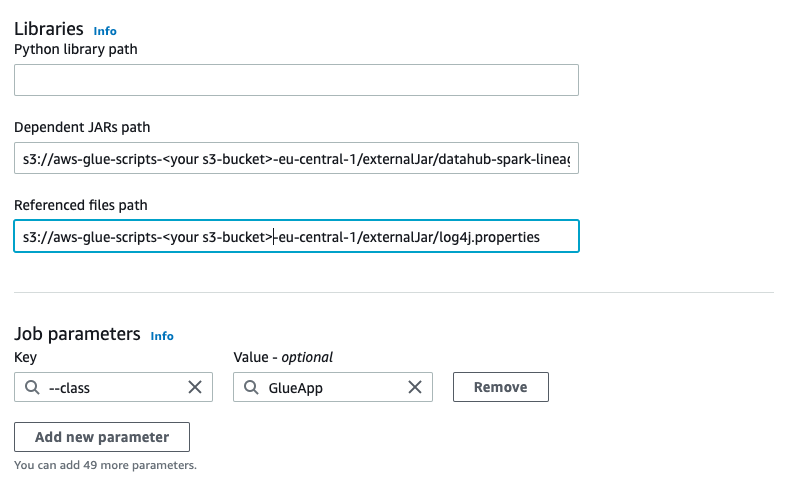Remove the --class job parameter
The width and height of the screenshot is (787, 483).
pyautogui.click(x=500, y=387)
